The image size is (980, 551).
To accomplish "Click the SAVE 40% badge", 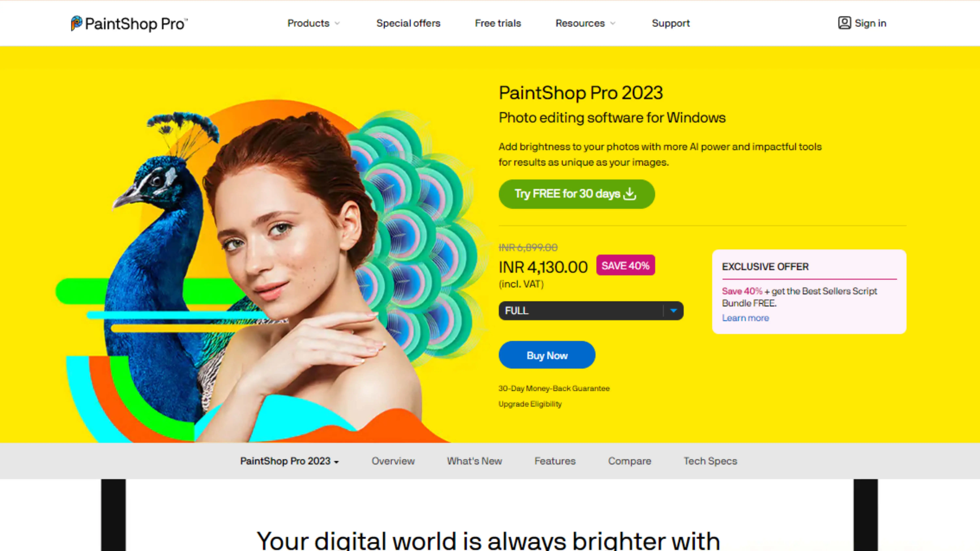I will tap(625, 265).
